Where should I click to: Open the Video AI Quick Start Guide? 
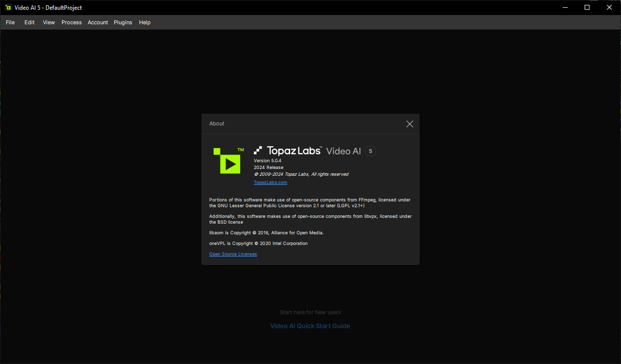(310, 326)
